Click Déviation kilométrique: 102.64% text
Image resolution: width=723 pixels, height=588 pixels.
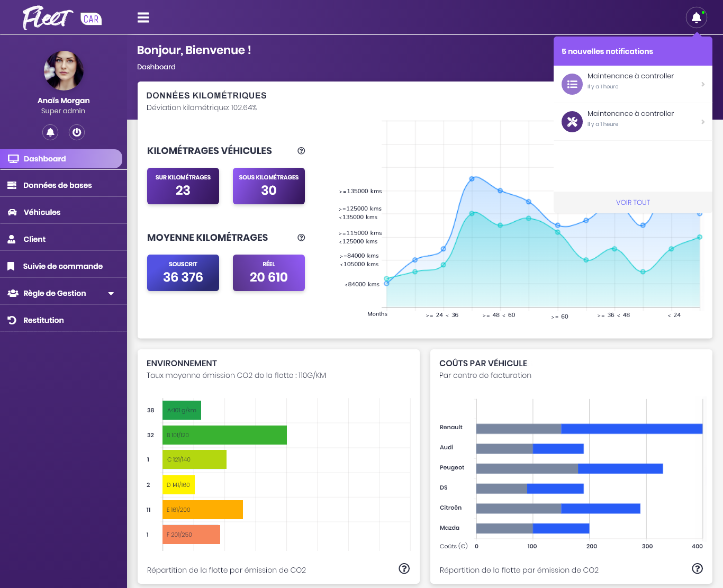click(202, 108)
